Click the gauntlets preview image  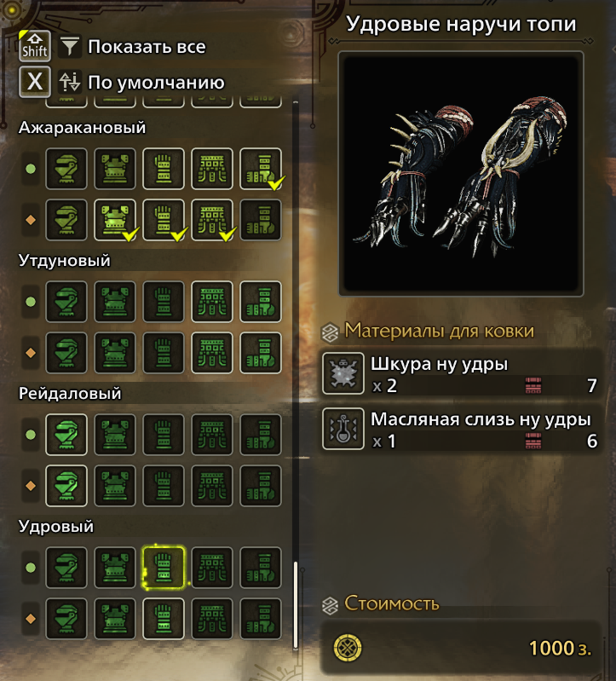(461, 174)
